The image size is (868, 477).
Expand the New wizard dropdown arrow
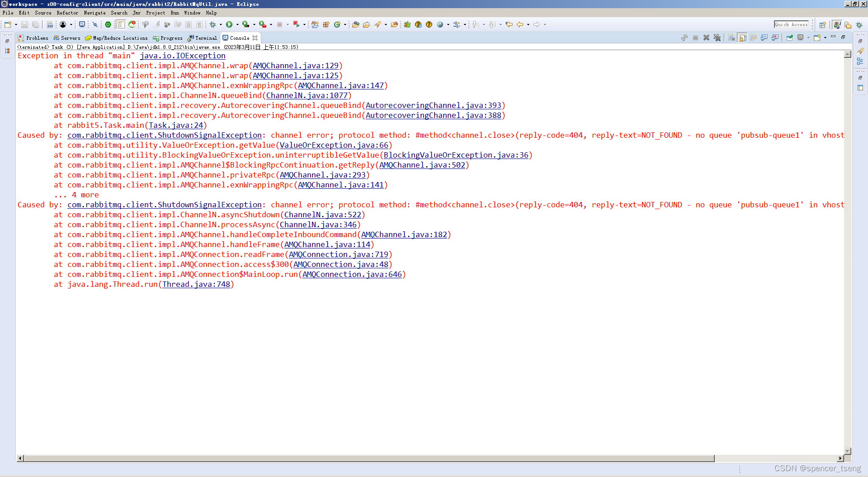[x=16, y=25]
